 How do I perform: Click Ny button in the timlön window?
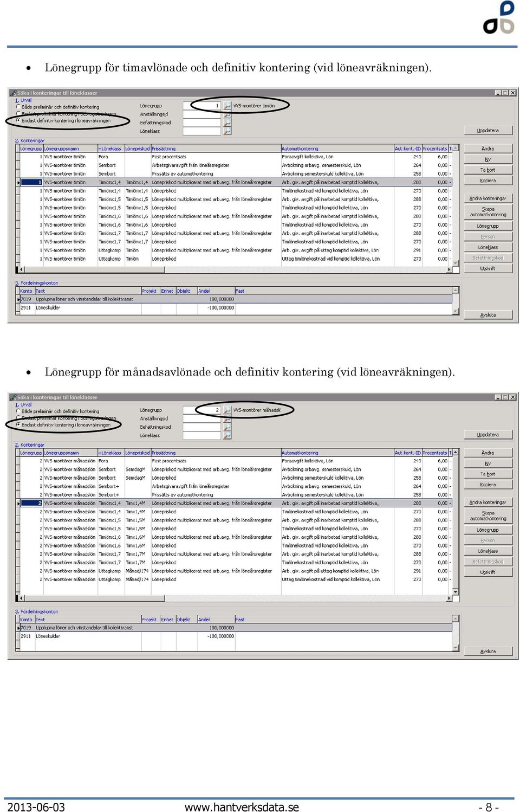[488, 159]
